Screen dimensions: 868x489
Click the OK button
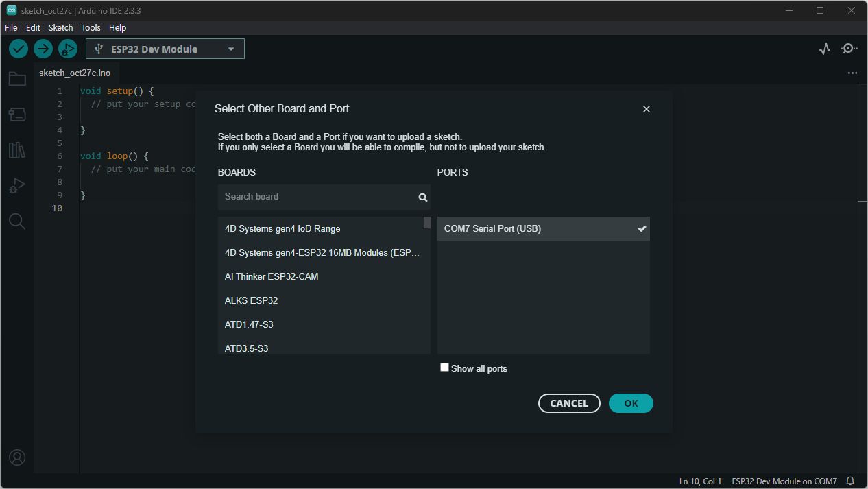631,403
